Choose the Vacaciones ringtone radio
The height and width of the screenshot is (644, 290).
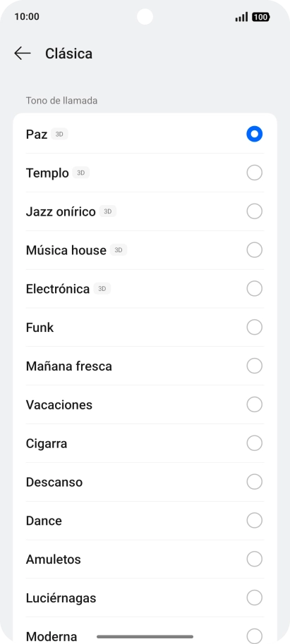[x=254, y=404]
